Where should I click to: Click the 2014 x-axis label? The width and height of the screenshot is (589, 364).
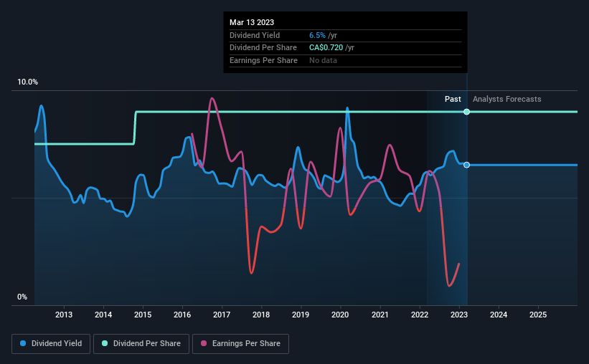(103, 315)
